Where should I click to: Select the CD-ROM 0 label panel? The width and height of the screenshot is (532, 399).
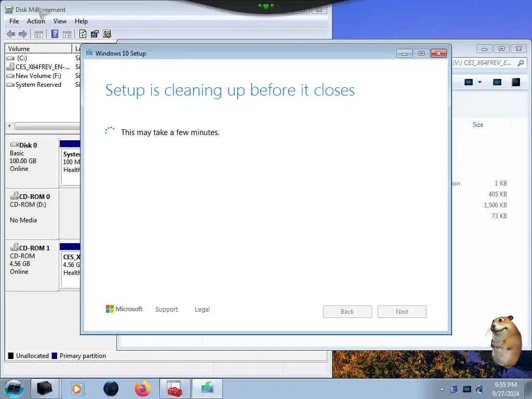tap(32, 214)
